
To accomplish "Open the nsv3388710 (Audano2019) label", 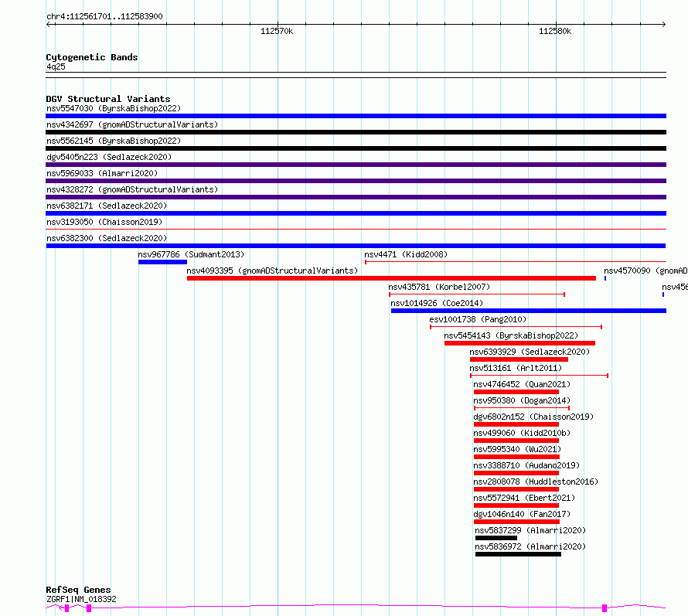I will pyautogui.click(x=526, y=465).
